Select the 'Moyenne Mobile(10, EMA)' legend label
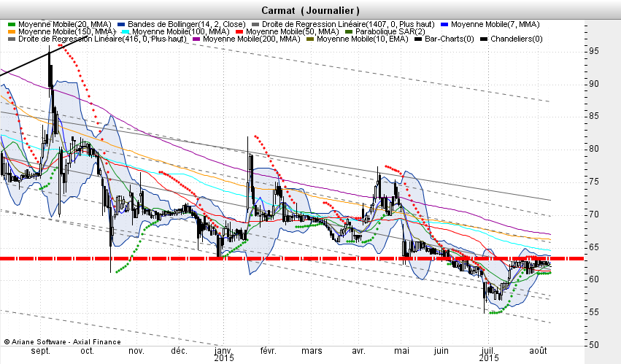The image size is (621, 364). click(363, 39)
